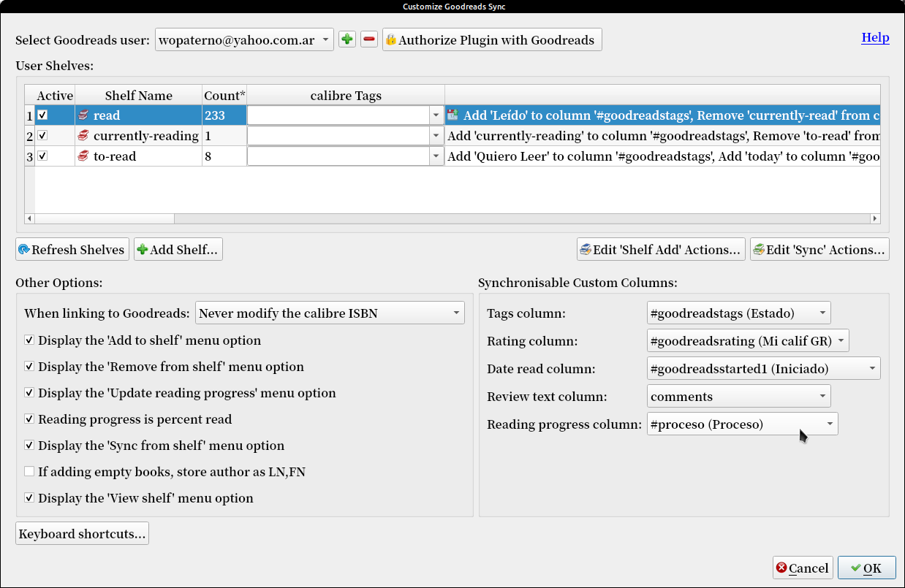Click the count '8' of to-read
Screen dimensions: 905x588
tap(225, 156)
